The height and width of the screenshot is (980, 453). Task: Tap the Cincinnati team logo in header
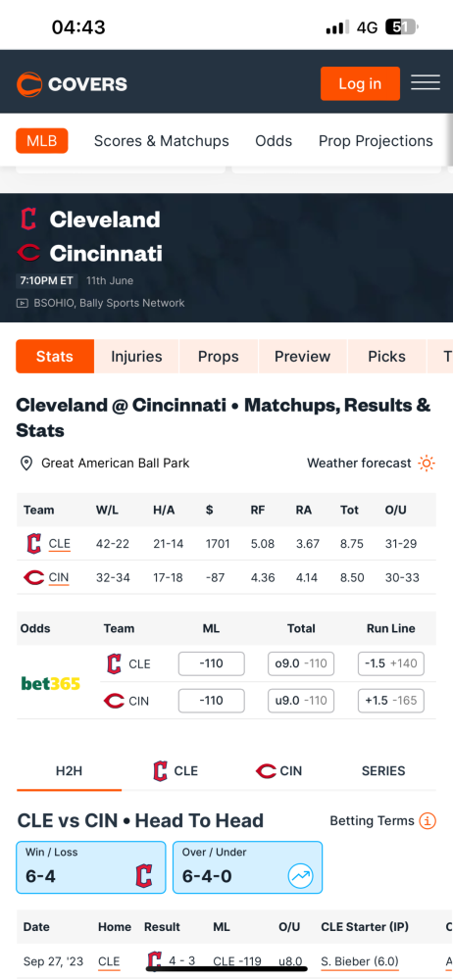(x=28, y=253)
